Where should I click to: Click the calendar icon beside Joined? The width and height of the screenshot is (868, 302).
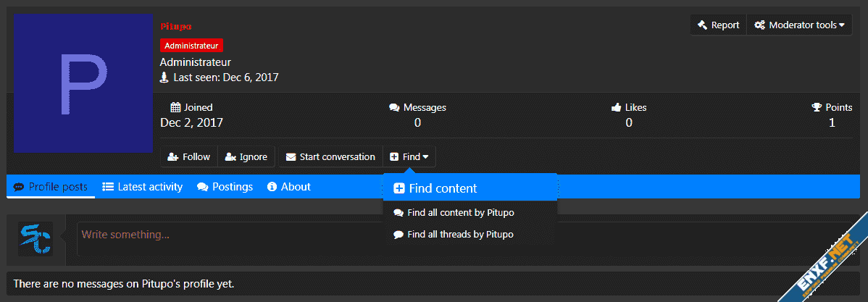point(175,107)
